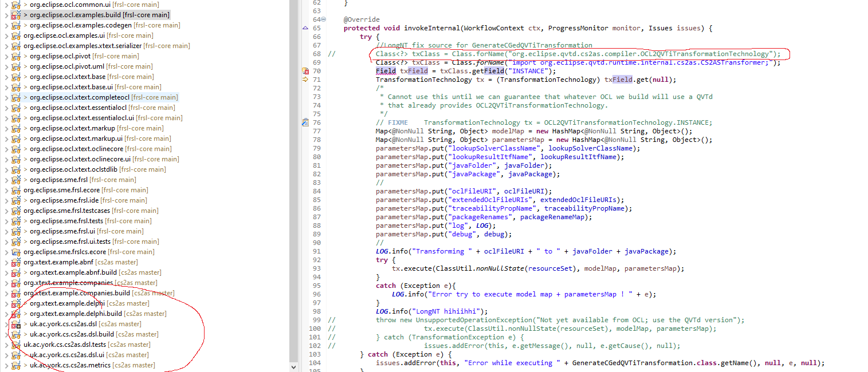Select the org.eclipse.ocl.examples.codegen project
This screenshot has width=868, height=372.
click(x=80, y=25)
